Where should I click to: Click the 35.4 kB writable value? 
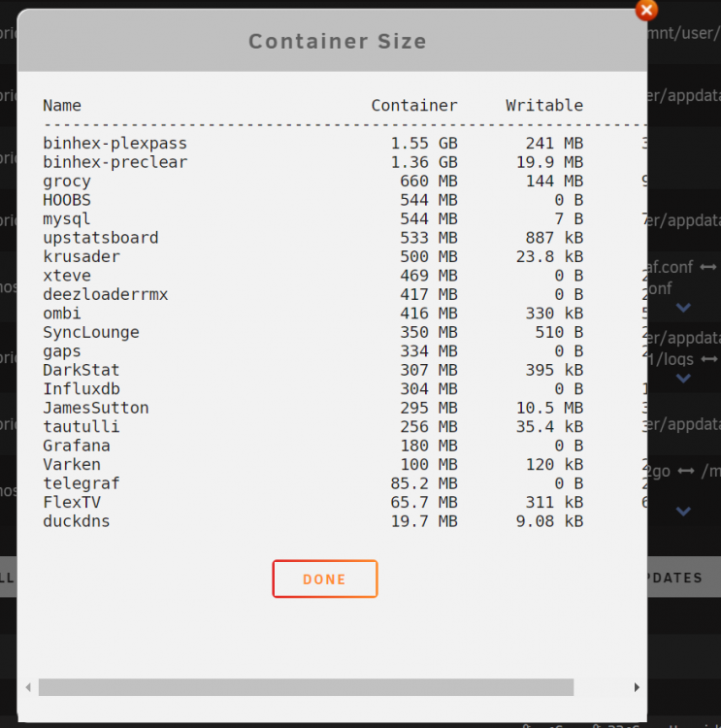click(x=549, y=427)
